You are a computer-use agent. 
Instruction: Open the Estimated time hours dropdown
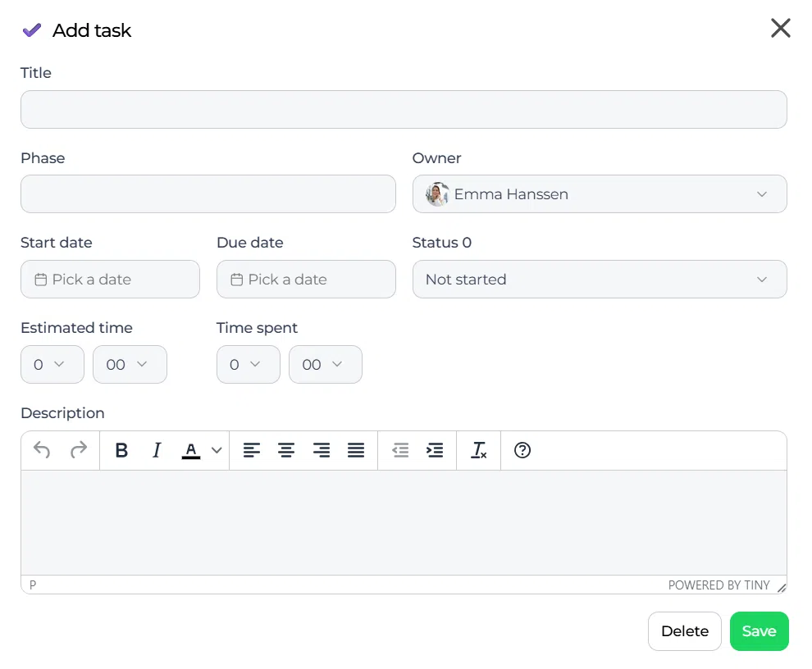point(52,365)
